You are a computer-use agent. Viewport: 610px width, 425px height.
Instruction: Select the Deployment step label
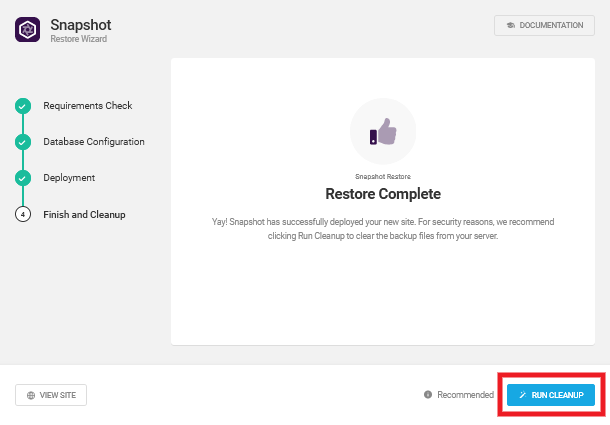coord(69,178)
